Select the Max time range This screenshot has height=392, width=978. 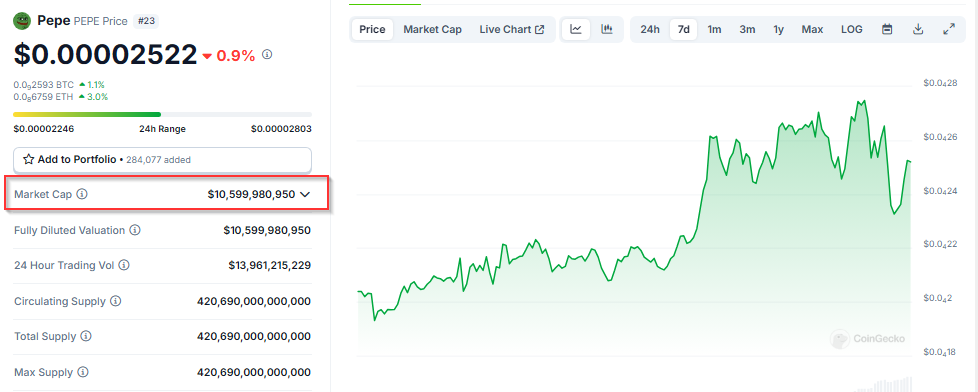click(812, 29)
